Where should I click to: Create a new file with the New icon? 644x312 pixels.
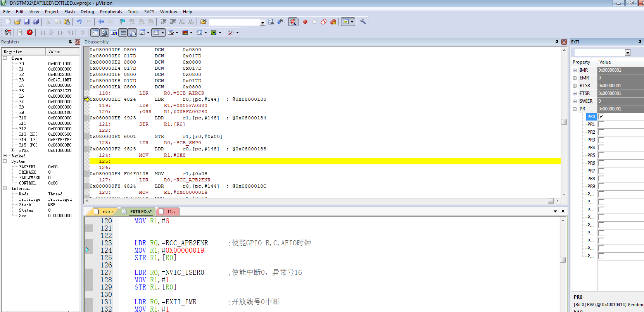8,22
